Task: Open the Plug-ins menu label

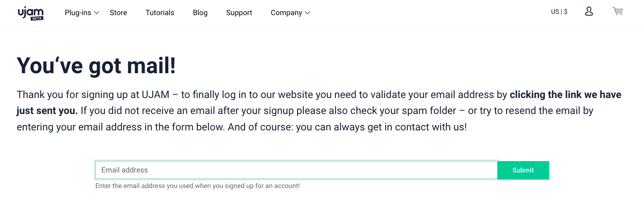Action: pyautogui.click(x=78, y=13)
